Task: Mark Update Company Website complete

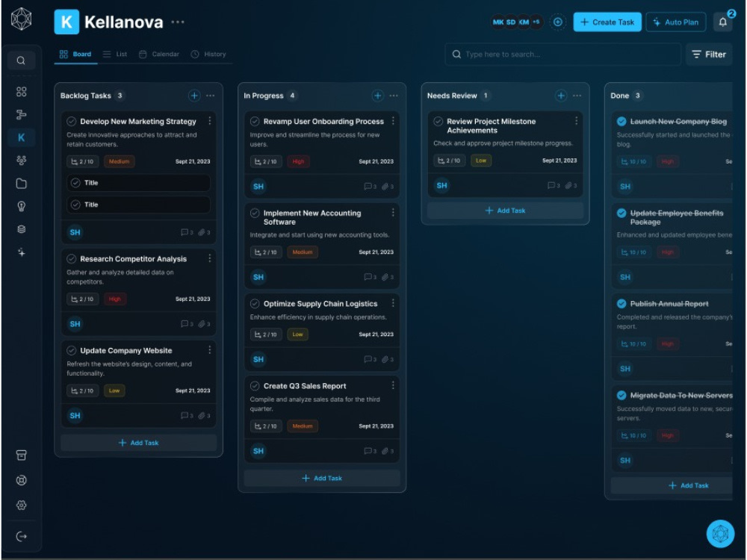Action: click(71, 350)
